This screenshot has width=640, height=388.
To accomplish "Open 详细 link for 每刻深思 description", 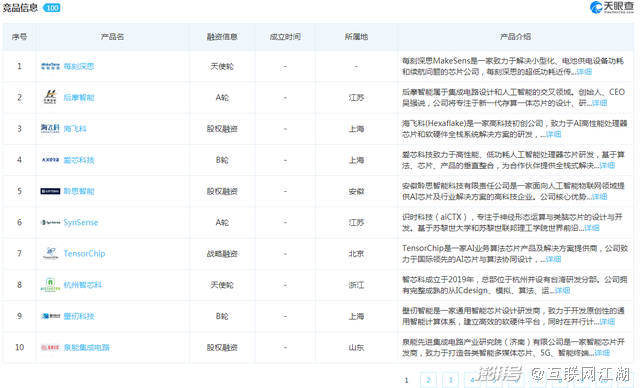I will click(584, 72).
